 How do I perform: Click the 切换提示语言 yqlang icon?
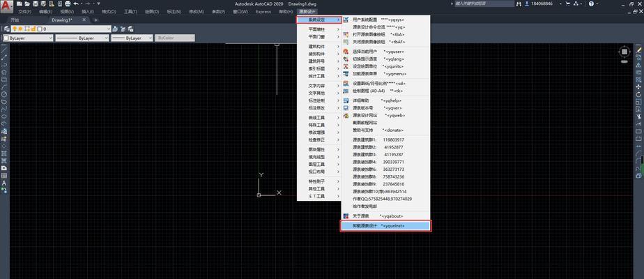[346, 59]
